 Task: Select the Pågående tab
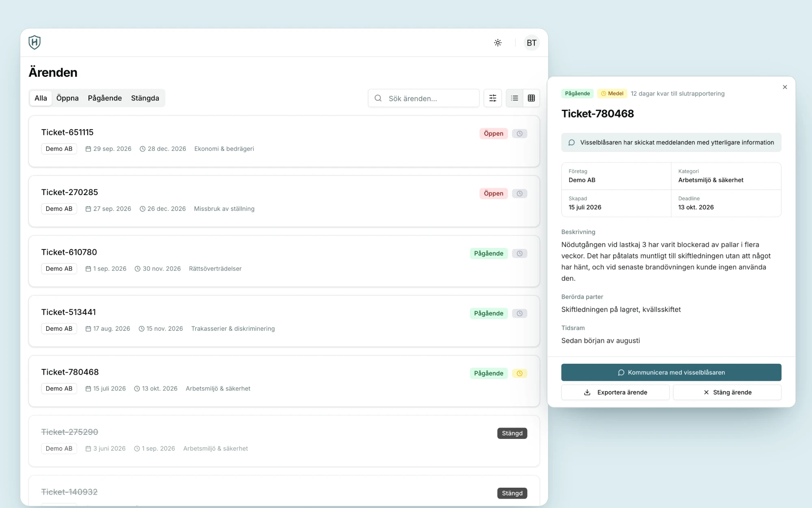click(105, 98)
